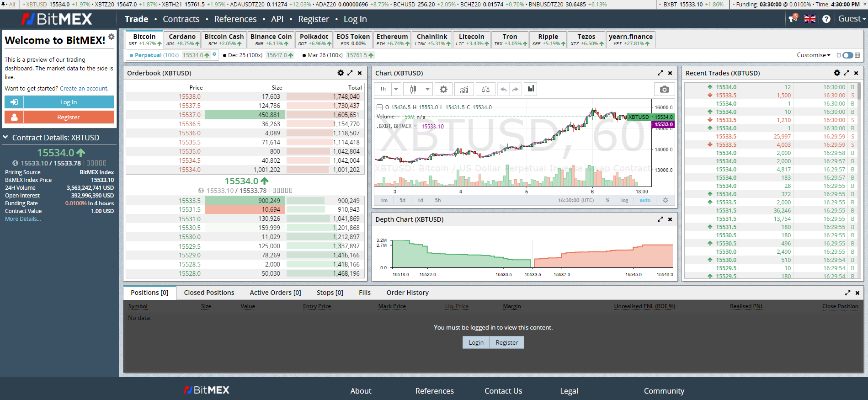868x400 pixels.
Task: Click Login button in positions panel
Action: [476, 342]
